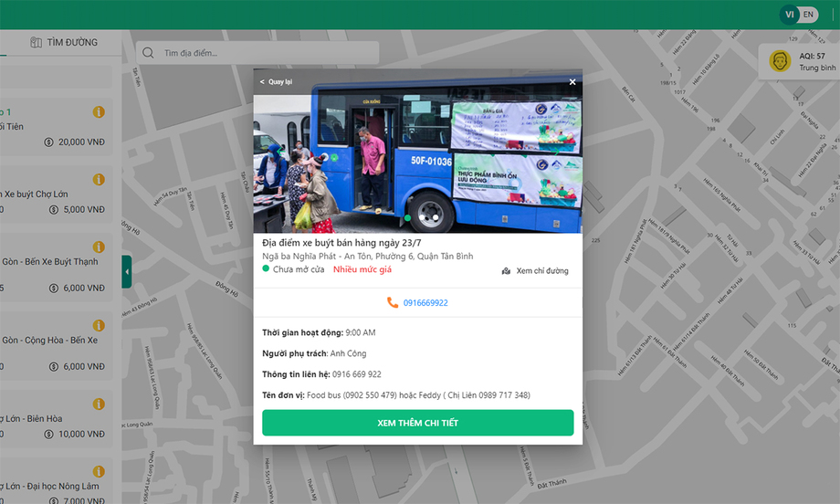Open info icon for 20,000 VNĐ route
The image size is (840, 504).
click(x=99, y=112)
